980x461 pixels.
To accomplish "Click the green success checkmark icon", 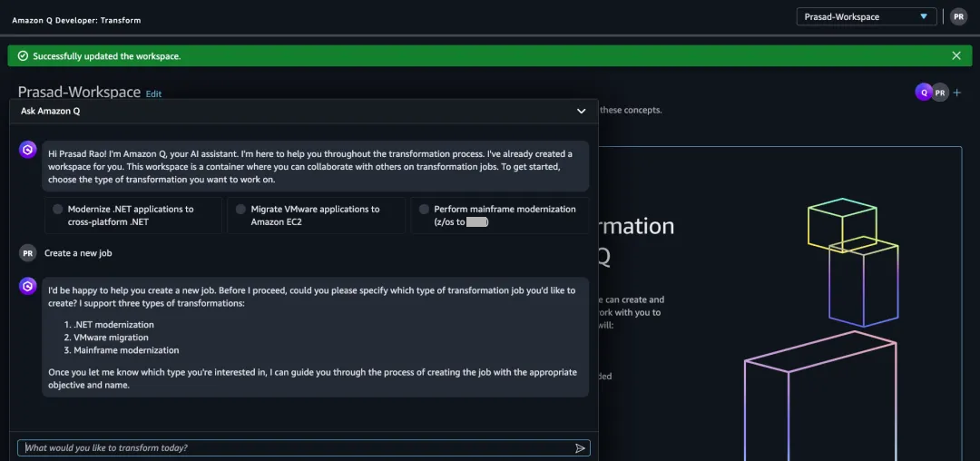I will click(x=23, y=56).
